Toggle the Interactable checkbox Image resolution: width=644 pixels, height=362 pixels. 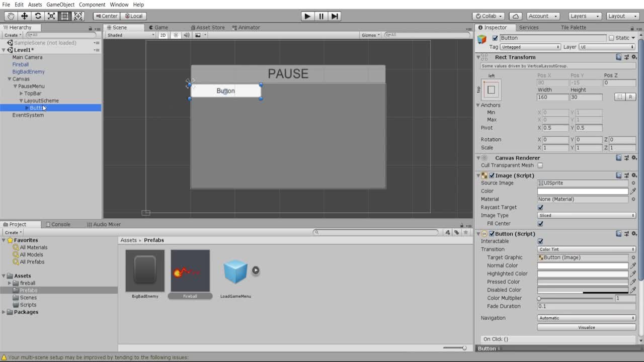(540, 241)
